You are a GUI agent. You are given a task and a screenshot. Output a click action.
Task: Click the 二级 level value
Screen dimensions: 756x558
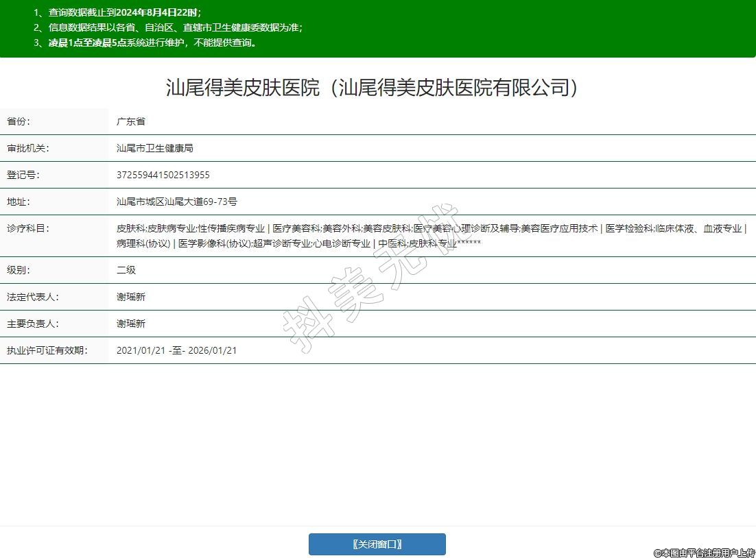[x=126, y=270]
